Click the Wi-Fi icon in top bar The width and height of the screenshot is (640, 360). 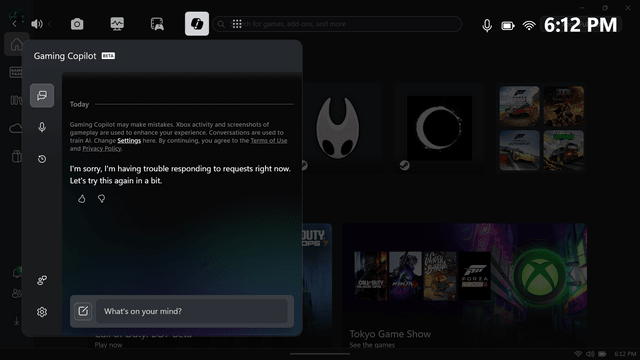coord(529,26)
